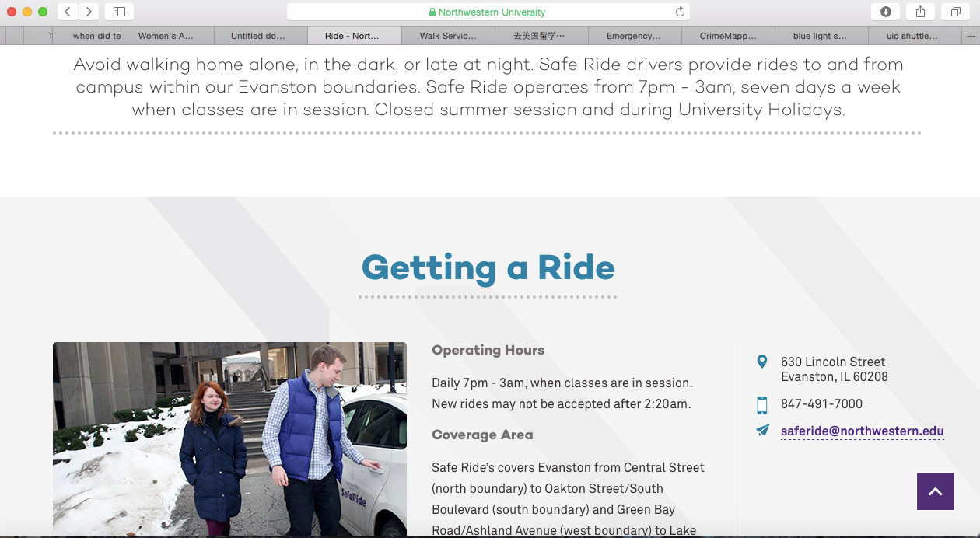Switch to the Women's A... tab
Image resolution: width=980 pixels, height=538 pixels.
pyautogui.click(x=166, y=36)
